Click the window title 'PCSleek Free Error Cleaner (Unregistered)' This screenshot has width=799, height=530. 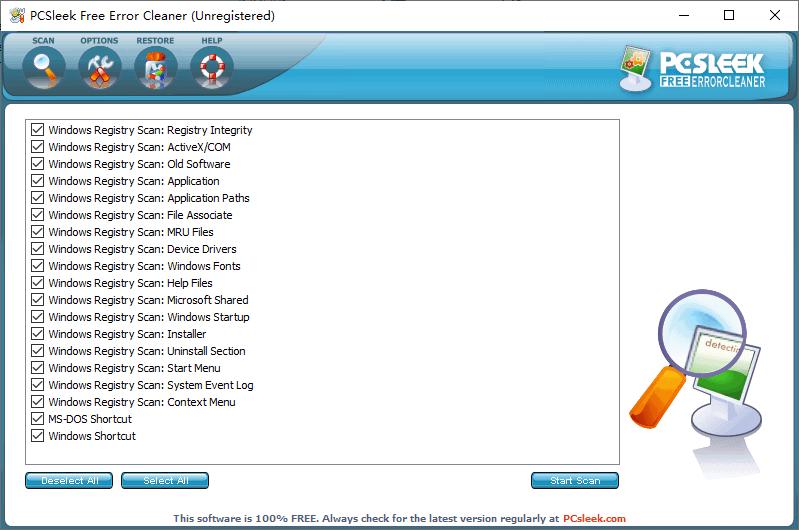click(x=152, y=16)
